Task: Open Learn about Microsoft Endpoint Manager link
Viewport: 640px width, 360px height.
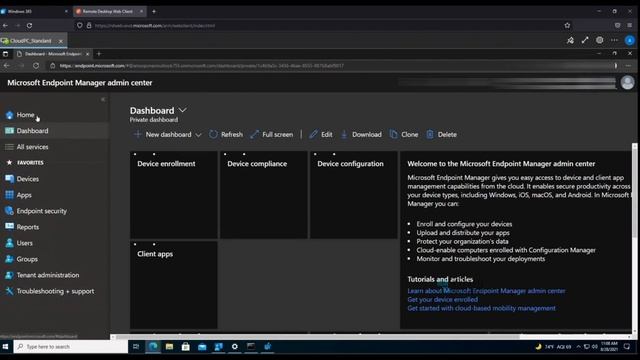Action: (x=486, y=291)
